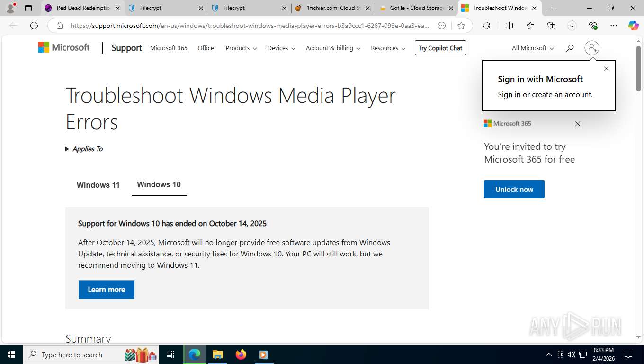This screenshot has width=644, height=364.
Task: Open Edge Settings and more ellipsis
Action: [614, 26]
